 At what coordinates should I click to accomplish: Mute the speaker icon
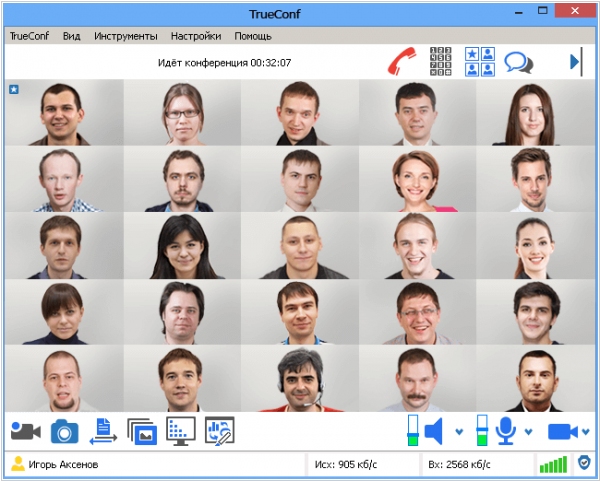pos(434,431)
